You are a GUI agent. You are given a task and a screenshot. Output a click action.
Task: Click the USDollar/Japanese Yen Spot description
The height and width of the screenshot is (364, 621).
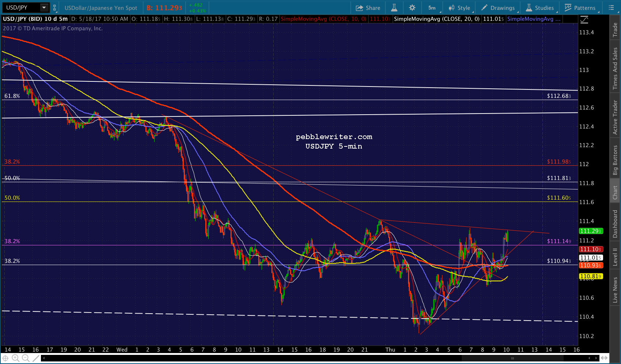101,8
